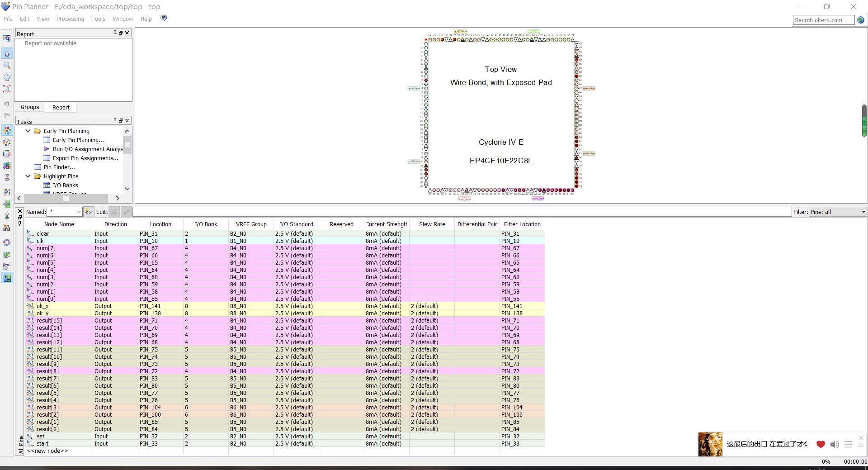Screen dimensions: 868x470
Task: Open the View menu
Action: pyautogui.click(x=43, y=19)
